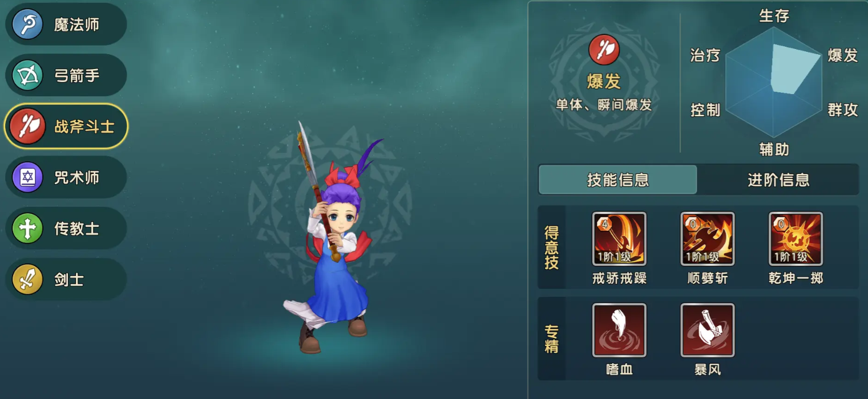Choose the 弓箭手 bow icon
The height and width of the screenshot is (399, 868).
click(x=27, y=75)
